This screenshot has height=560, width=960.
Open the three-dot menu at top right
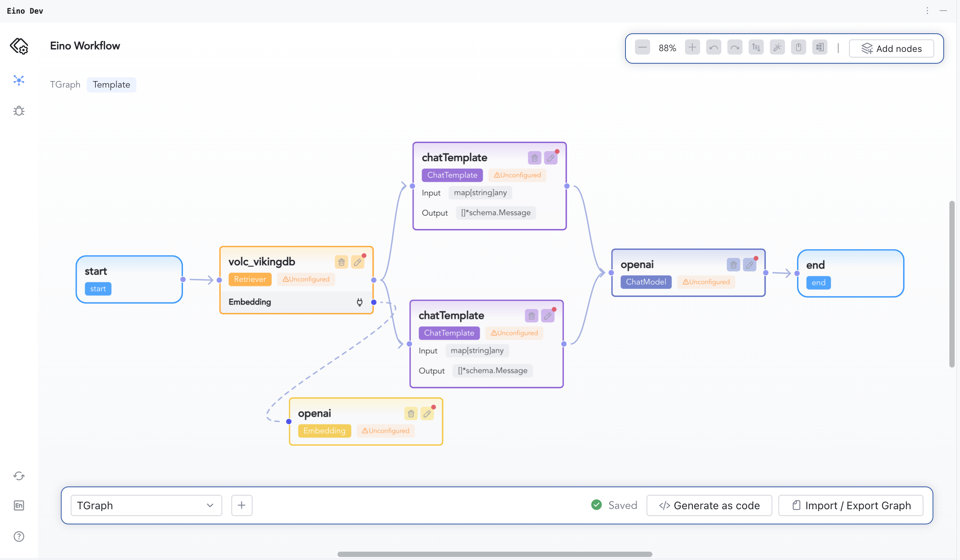pyautogui.click(x=927, y=11)
